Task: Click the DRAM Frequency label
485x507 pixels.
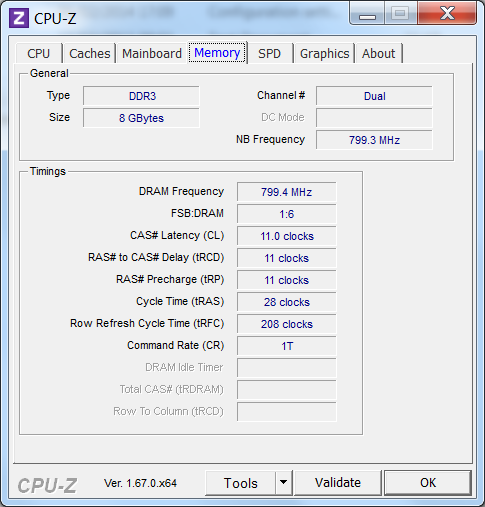Action: [181, 191]
